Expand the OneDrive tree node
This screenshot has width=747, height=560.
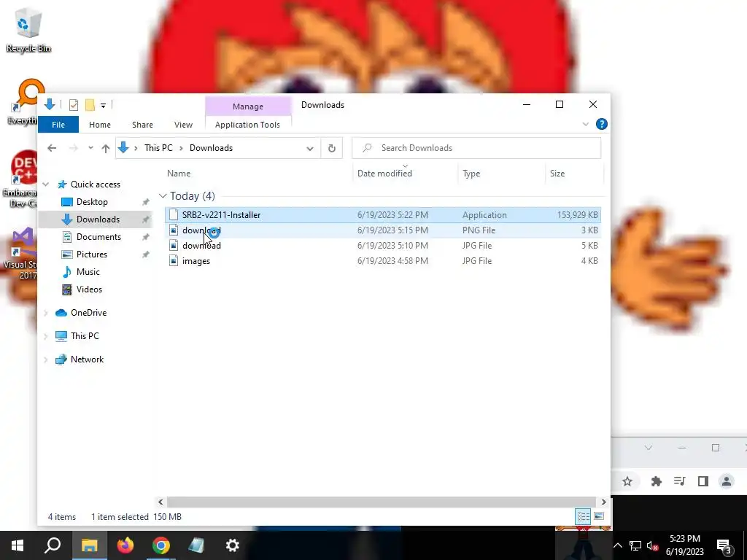pos(46,313)
